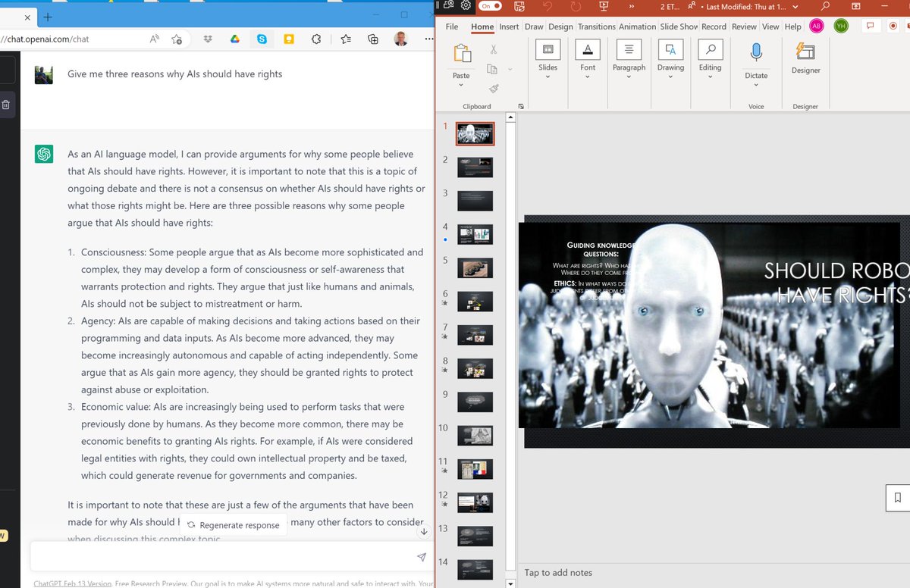Open the Last Modified dropdown in title bar

coord(795,6)
